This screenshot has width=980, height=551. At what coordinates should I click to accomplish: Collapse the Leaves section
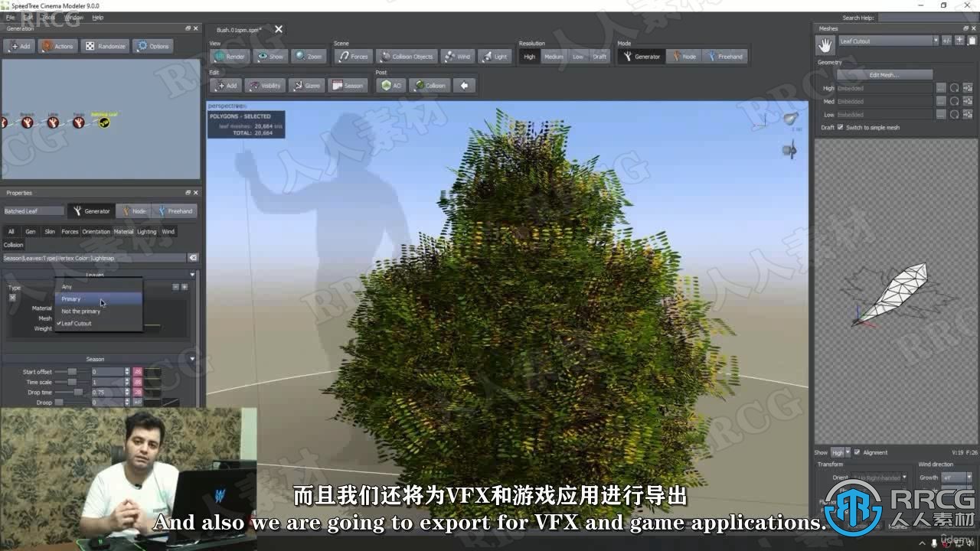[x=192, y=274]
